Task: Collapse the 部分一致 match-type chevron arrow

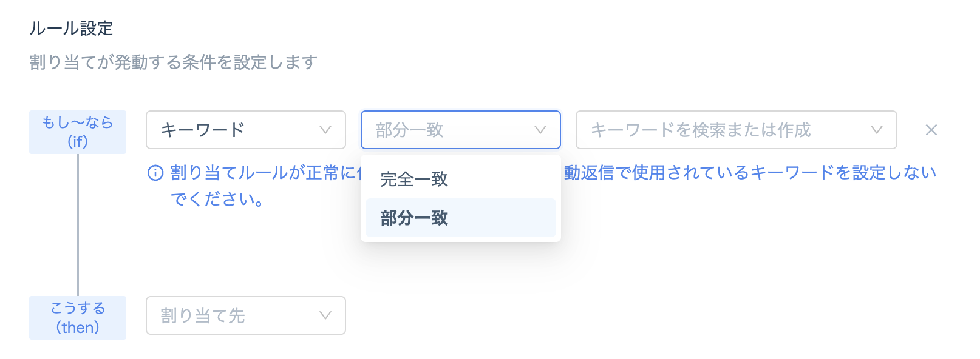Action: coord(540,130)
